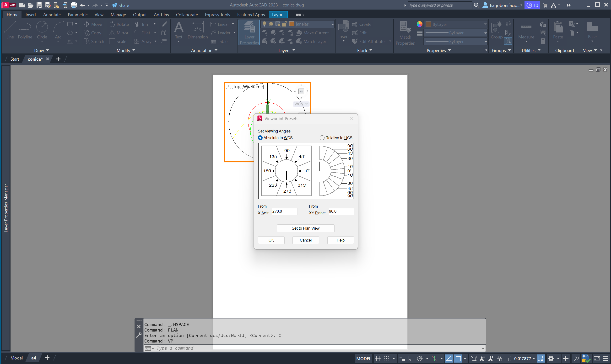Viewport: 611px width, 364px height.
Task: Click the Save icon in quick access toolbar
Action: pos(39,5)
